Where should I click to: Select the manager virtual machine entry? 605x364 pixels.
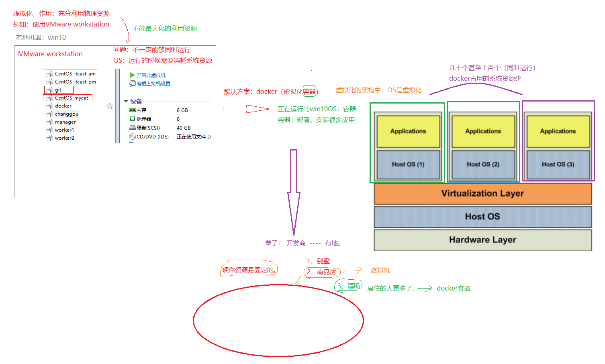65,122
